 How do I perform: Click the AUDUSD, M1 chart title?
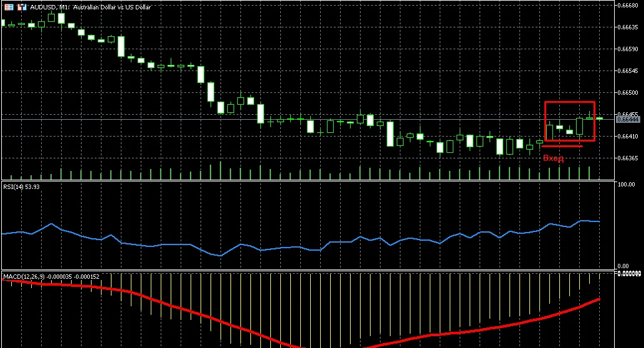pos(90,7)
